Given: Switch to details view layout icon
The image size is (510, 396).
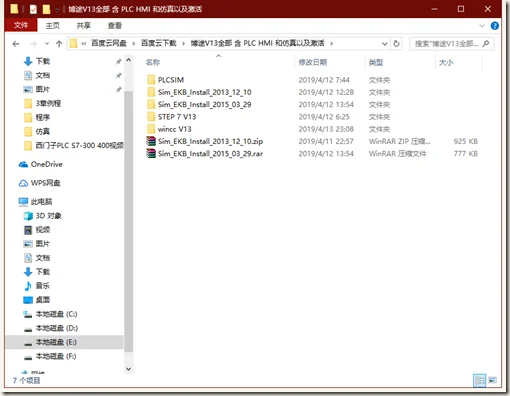Looking at the screenshot, I should coord(480,380).
